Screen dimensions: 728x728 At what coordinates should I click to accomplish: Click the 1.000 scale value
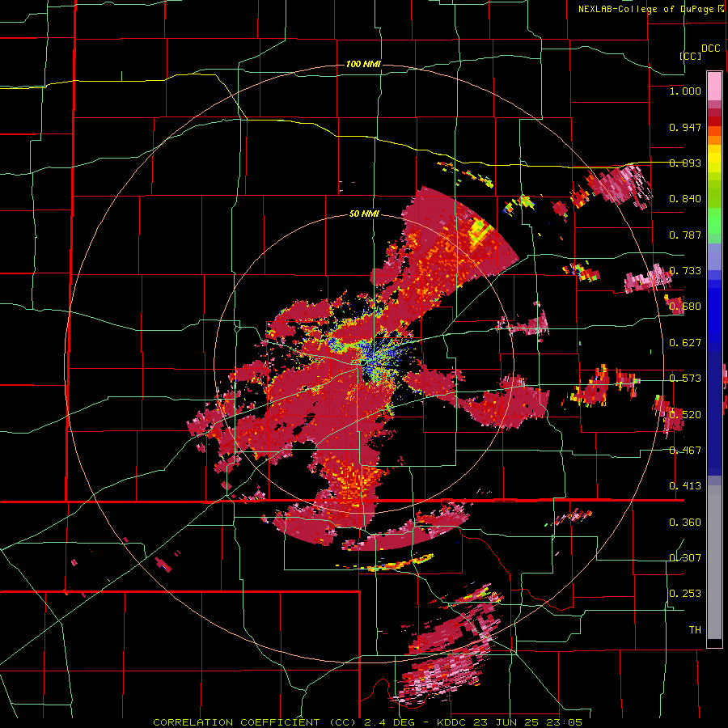(685, 91)
